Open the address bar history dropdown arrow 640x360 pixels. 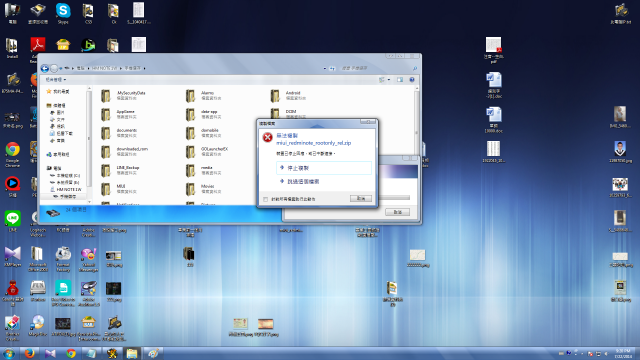tap(325, 68)
